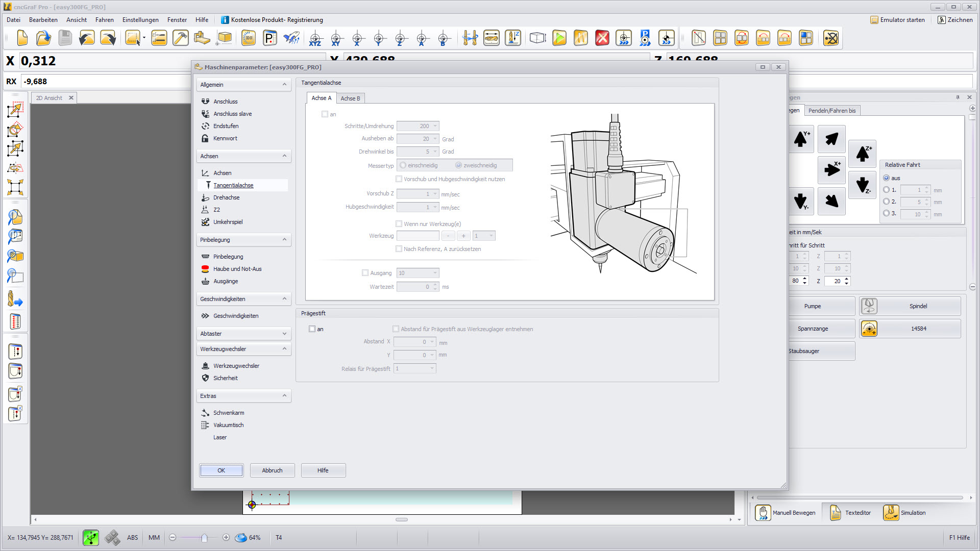Switch to the Achse B tab
This screenshot has width=980, height=551.
click(x=350, y=98)
